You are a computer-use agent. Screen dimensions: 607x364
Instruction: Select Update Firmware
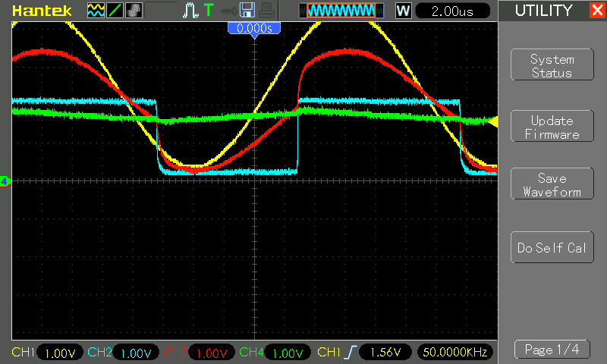click(552, 127)
